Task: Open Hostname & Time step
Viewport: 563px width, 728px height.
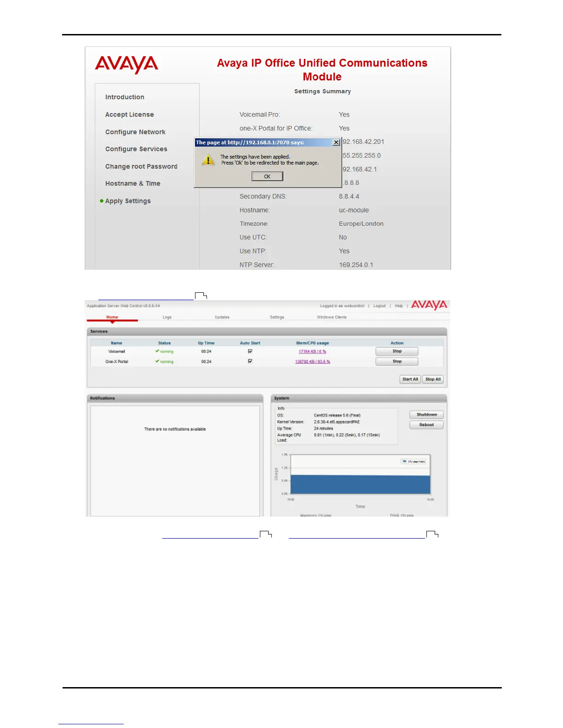Action: (x=133, y=183)
